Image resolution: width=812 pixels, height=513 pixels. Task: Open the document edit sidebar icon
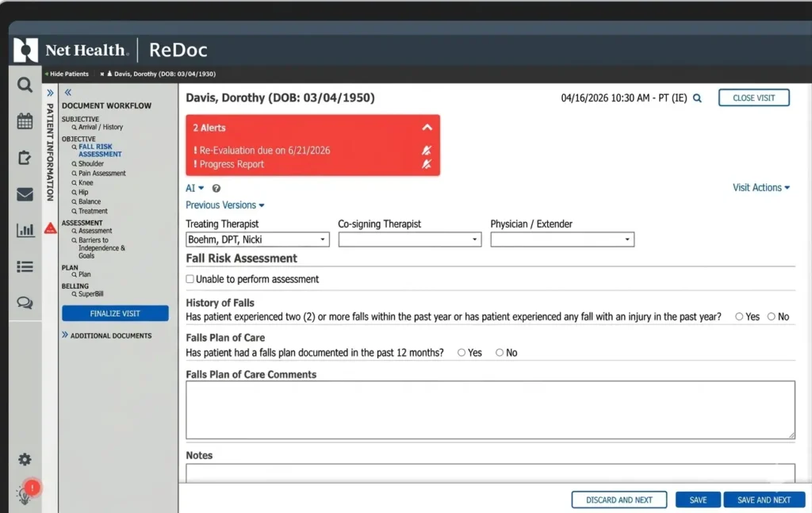coord(25,157)
